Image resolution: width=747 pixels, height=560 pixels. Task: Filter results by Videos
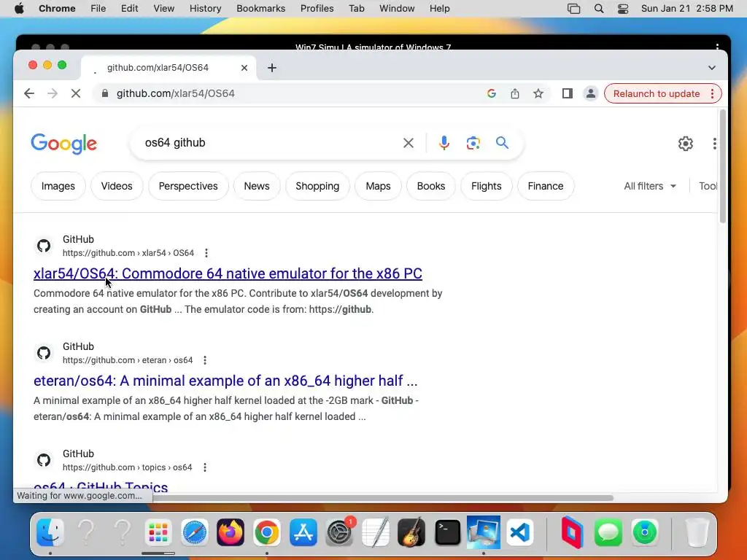117,186
